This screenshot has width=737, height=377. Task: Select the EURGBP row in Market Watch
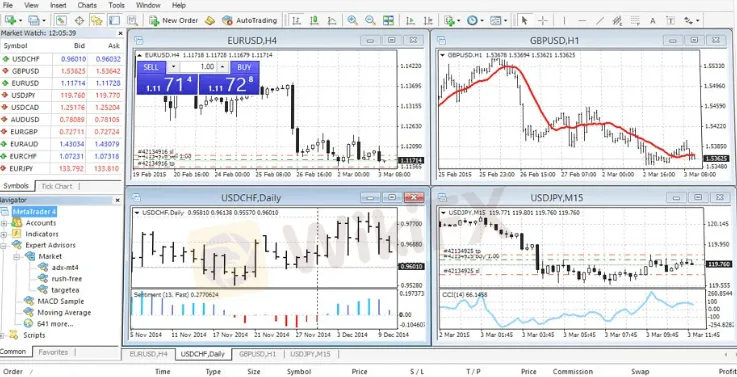click(61, 132)
